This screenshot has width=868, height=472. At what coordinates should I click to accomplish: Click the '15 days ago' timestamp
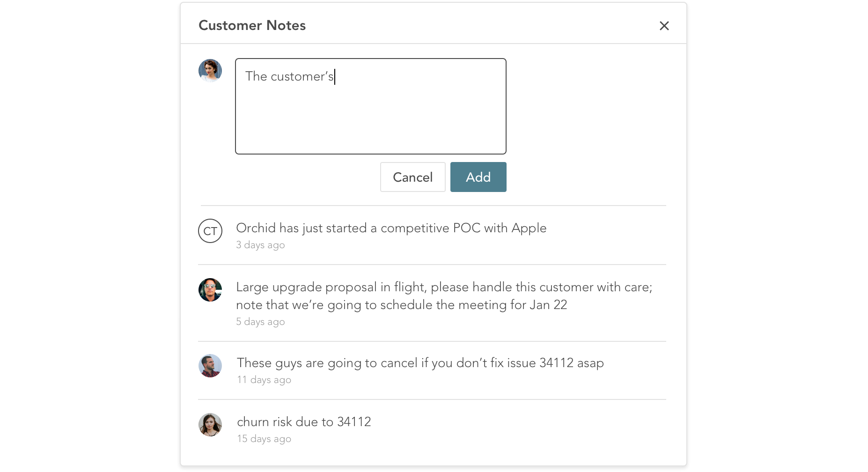(x=264, y=439)
